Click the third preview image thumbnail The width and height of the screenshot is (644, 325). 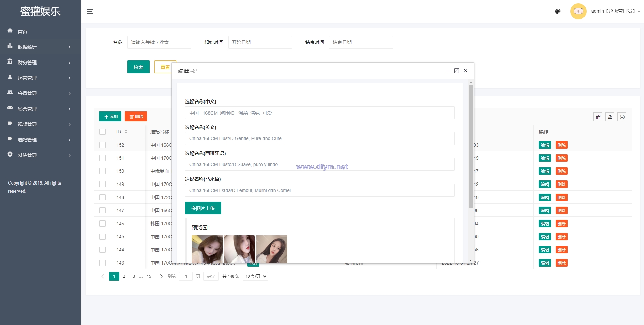click(x=272, y=249)
